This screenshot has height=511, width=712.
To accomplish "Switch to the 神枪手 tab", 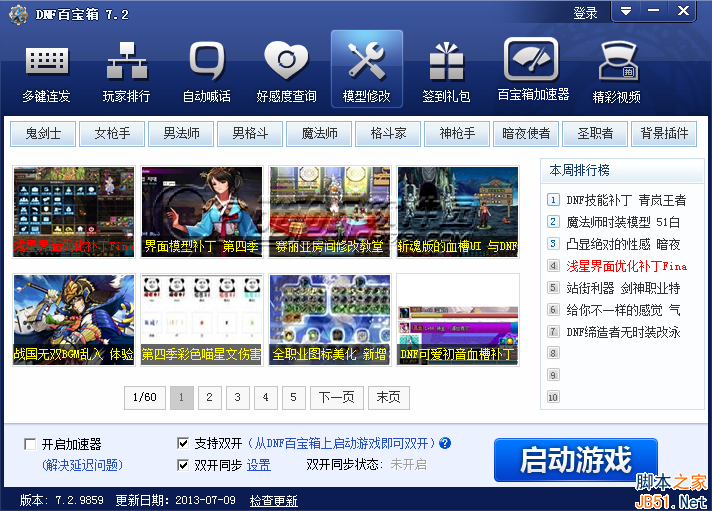I will [457, 134].
